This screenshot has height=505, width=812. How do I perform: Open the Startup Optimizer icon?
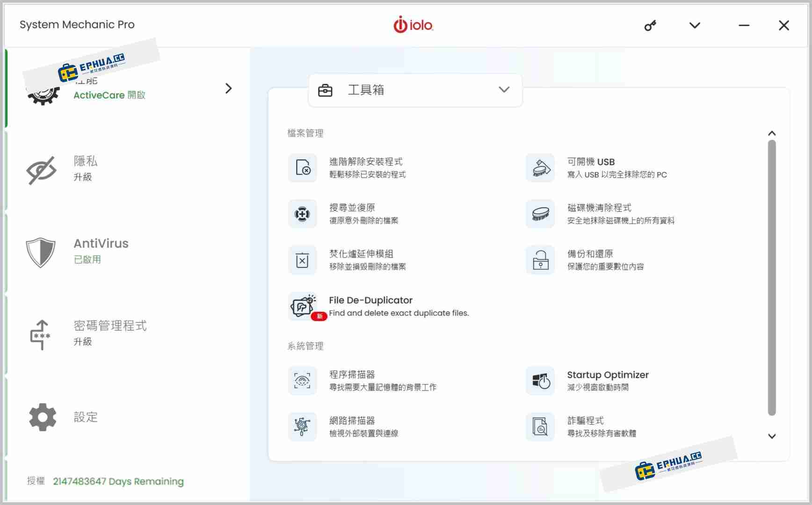click(540, 381)
